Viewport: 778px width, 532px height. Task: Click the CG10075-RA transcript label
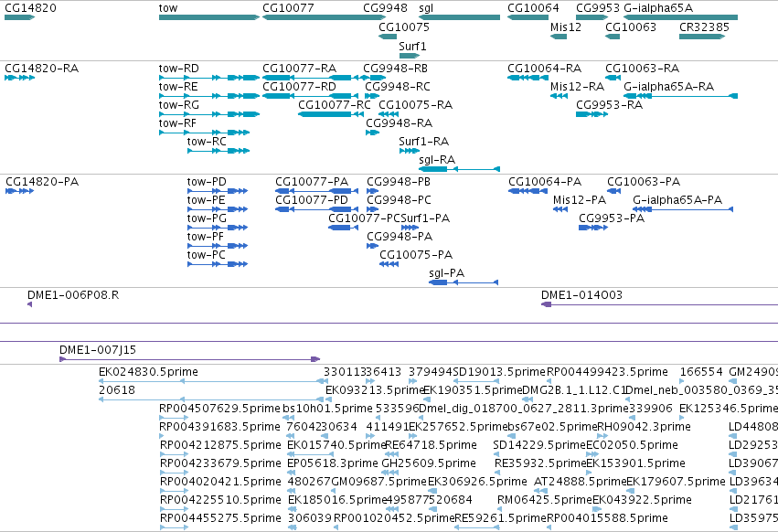point(416,105)
